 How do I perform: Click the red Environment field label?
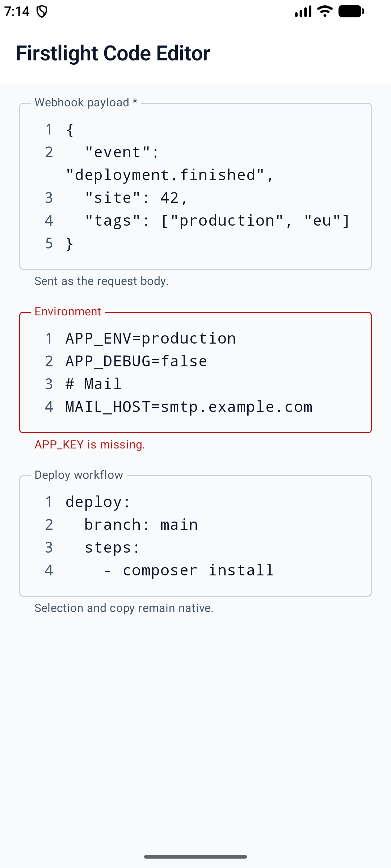[x=68, y=311]
